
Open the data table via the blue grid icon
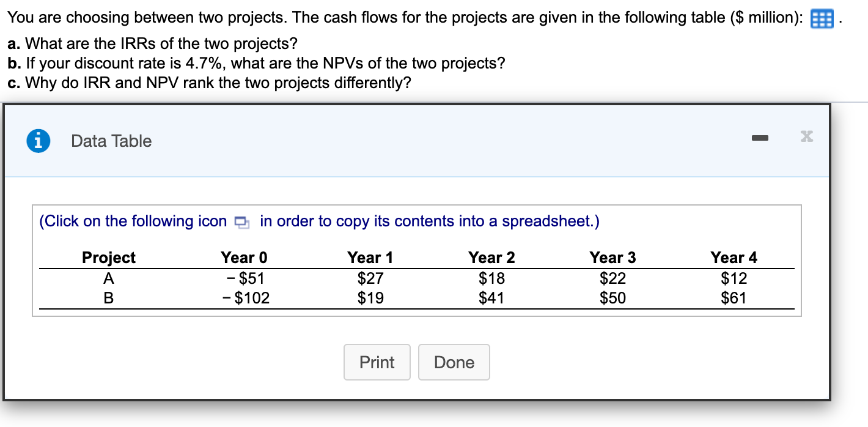822,18
